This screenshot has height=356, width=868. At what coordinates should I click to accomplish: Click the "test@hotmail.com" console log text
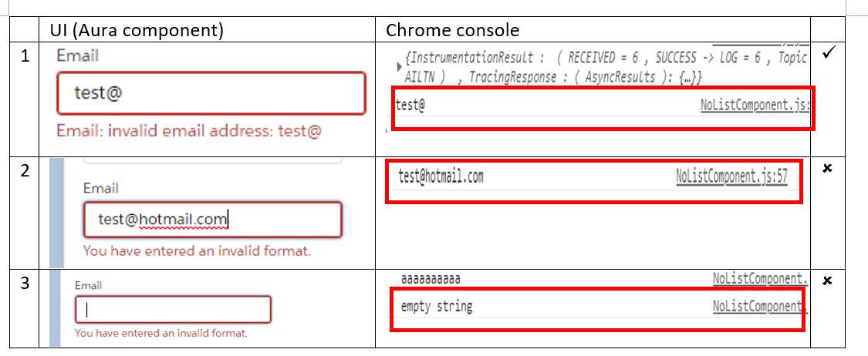[441, 177]
